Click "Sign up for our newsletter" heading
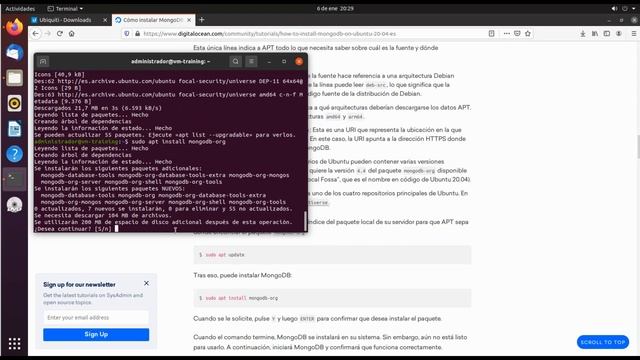The width and height of the screenshot is (640, 360). tap(79, 284)
